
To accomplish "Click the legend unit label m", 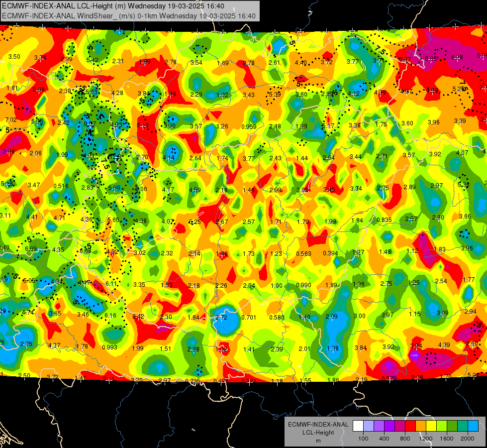I will coord(318,441).
